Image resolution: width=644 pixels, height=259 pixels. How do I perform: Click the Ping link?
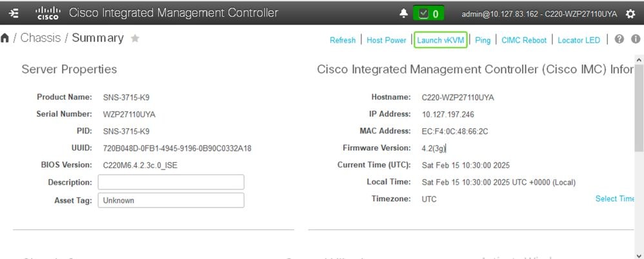click(x=483, y=40)
